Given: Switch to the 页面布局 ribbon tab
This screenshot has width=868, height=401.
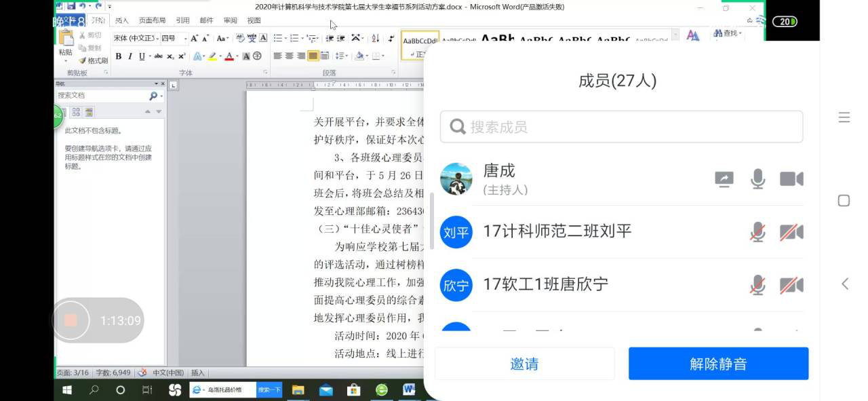Looking at the screenshot, I should pyautogui.click(x=152, y=20).
